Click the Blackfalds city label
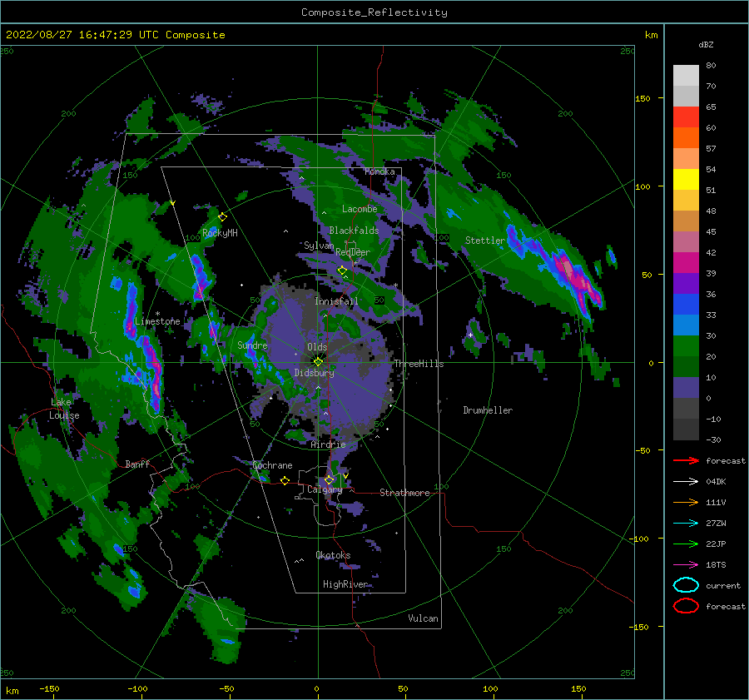 click(354, 231)
